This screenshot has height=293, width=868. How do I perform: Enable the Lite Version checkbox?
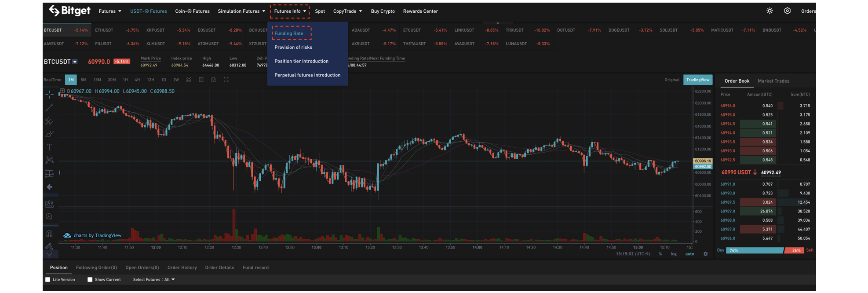(x=48, y=280)
